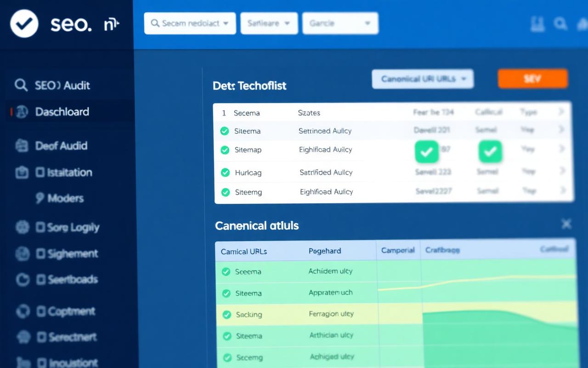Click the Crafbrage column header
Viewport: 588px width, 368px height.
pyautogui.click(x=442, y=250)
